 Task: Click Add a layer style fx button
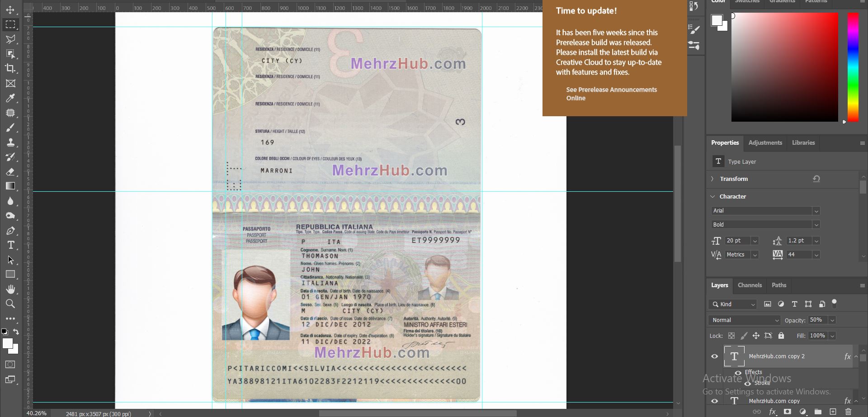[773, 412]
